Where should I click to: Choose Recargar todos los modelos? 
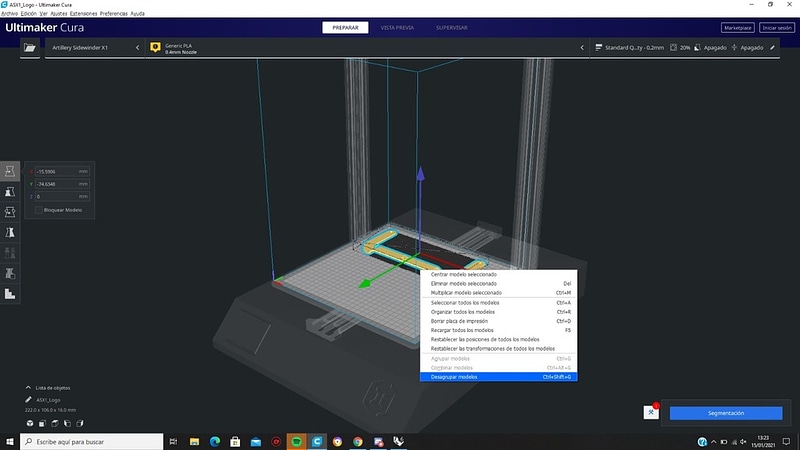pyautogui.click(x=498, y=330)
